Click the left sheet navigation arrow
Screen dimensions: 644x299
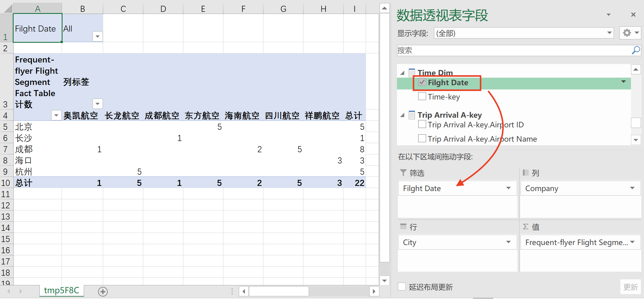coord(8,291)
